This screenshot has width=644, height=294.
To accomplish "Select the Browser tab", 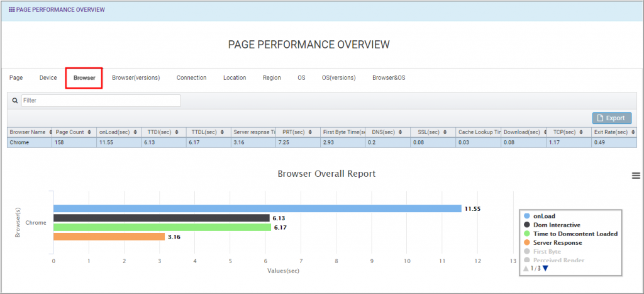I will (84, 77).
